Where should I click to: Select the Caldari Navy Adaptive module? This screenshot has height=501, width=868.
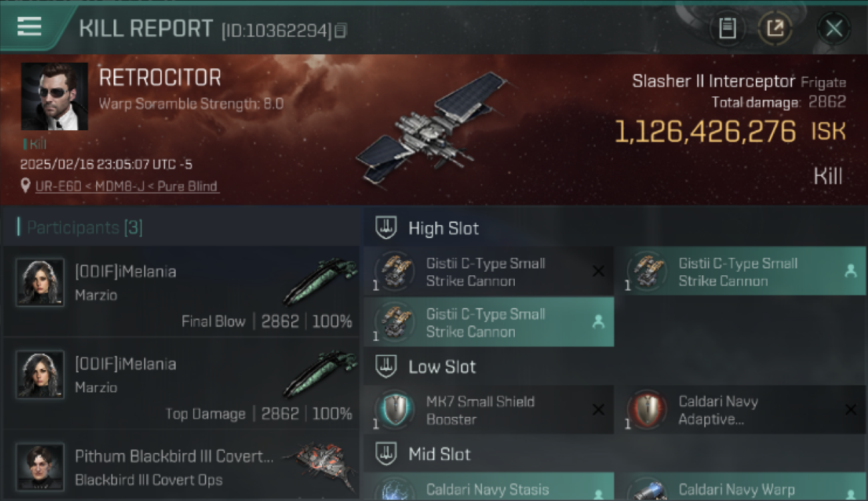(740, 410)
